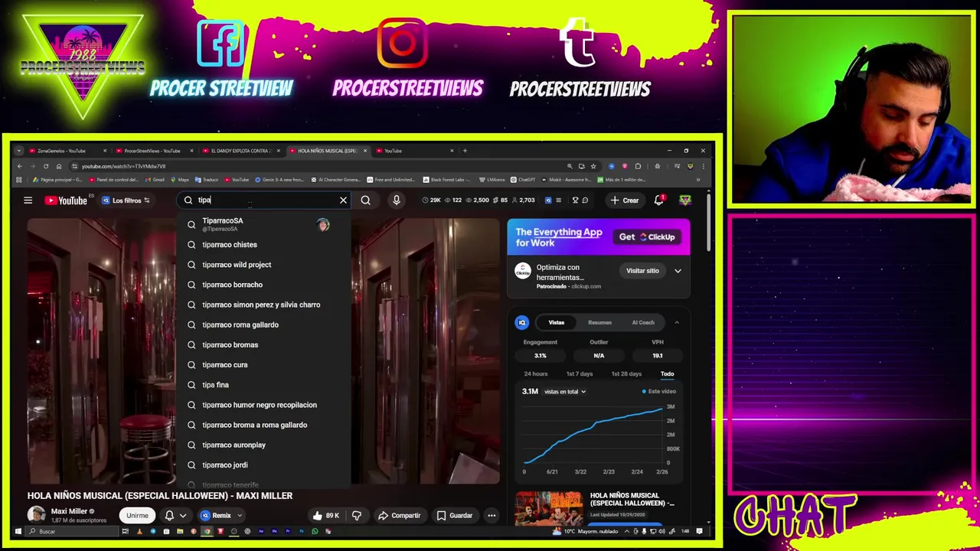The width and height of the screenshot is (980, 551).
Task: Choose suggestion "tiparraco borracho"
Action: pyautogui.click(x=264, y=285)
